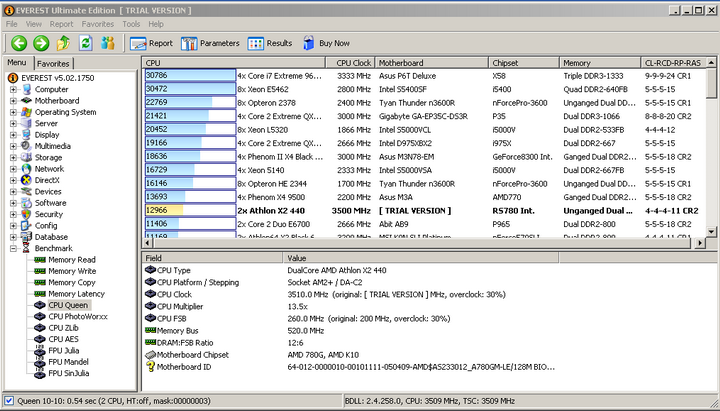Viewport: 720px width, 411px height.
Task: Select the FPU Mandel benchmark
Action: pyautogui.click(x=68, y=362)
